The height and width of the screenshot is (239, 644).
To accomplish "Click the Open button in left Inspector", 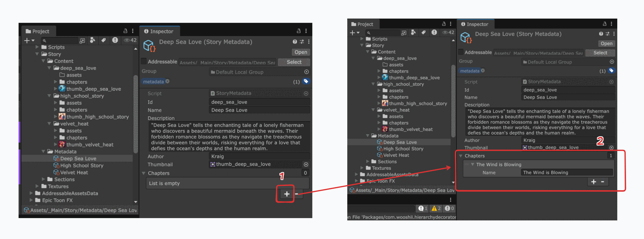I will (301, 52).
